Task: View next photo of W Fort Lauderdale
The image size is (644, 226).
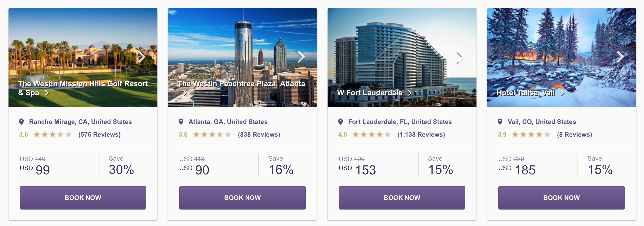Action: click(x=460, y=57)
